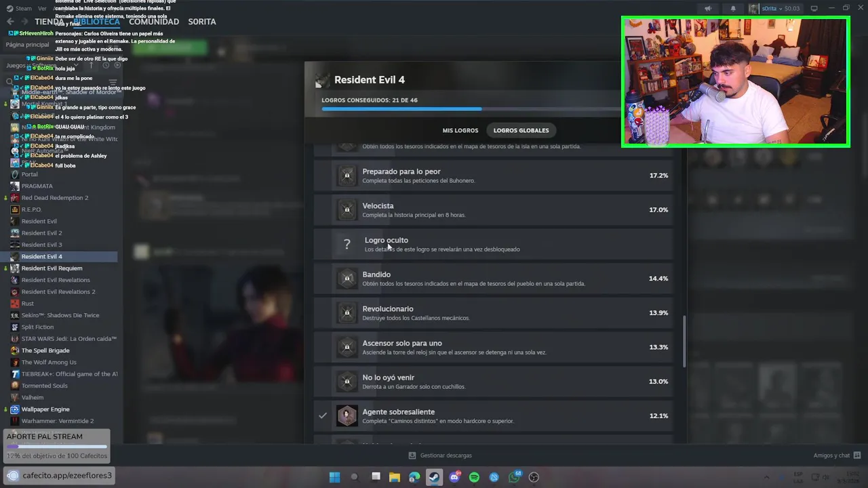Go back with the left arrow icon
The width and height of the screenshot is (868, 488).
[x=10, y=22]
